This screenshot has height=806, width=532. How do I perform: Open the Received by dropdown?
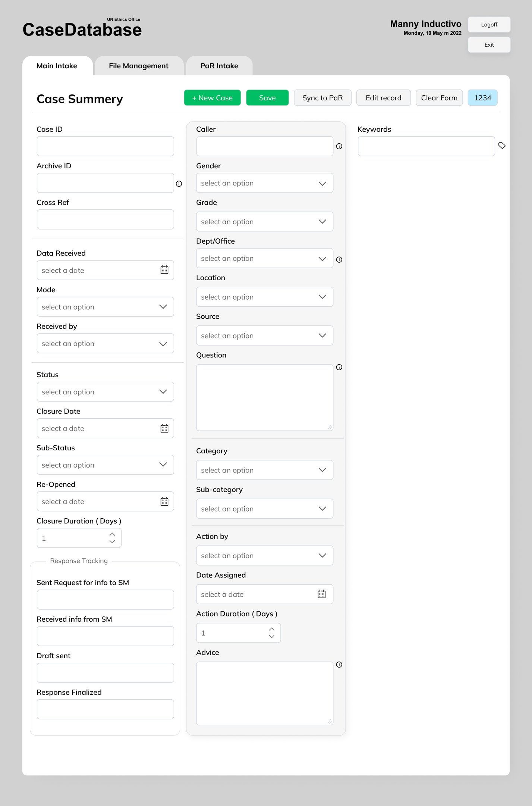click(105, 343)
